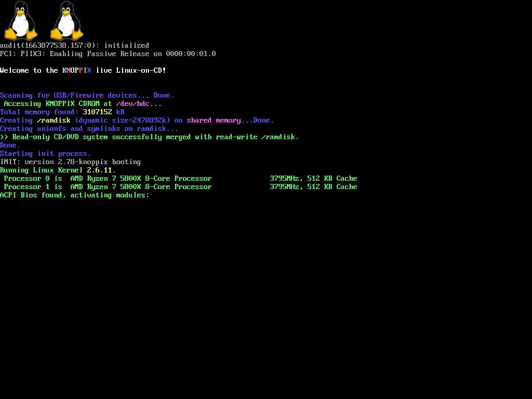Viewport: 532px width, 399px height.
Task: Click 'dynamic size=2470892k' text
Action: coord(123,121)
